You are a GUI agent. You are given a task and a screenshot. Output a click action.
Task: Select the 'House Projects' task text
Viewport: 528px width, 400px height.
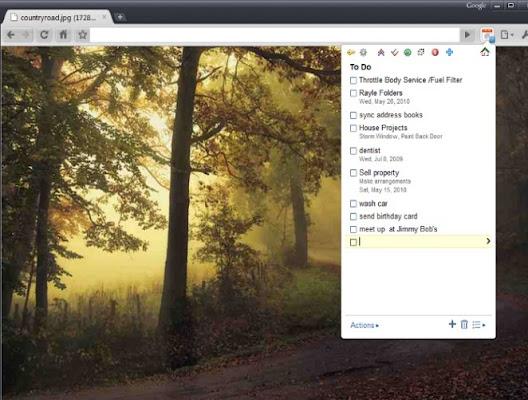tap(383, 128)
